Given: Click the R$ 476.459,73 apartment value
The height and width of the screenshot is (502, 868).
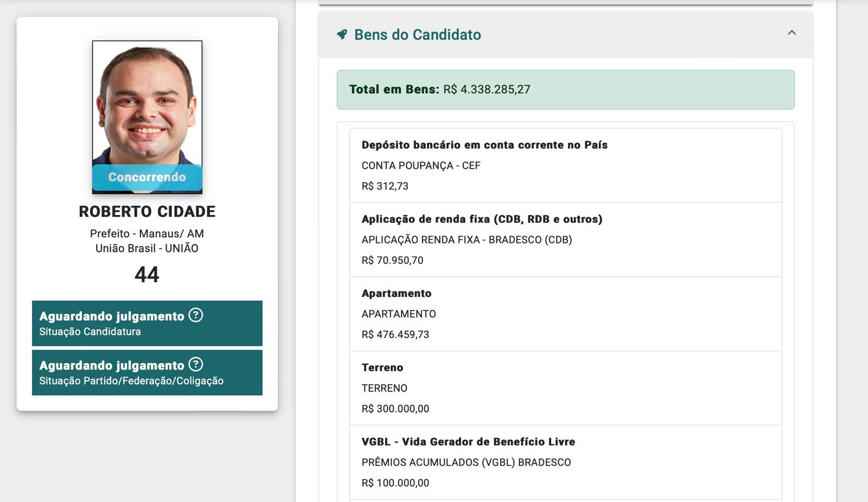Looking at the screenshot, I should [x=395, y=334].
